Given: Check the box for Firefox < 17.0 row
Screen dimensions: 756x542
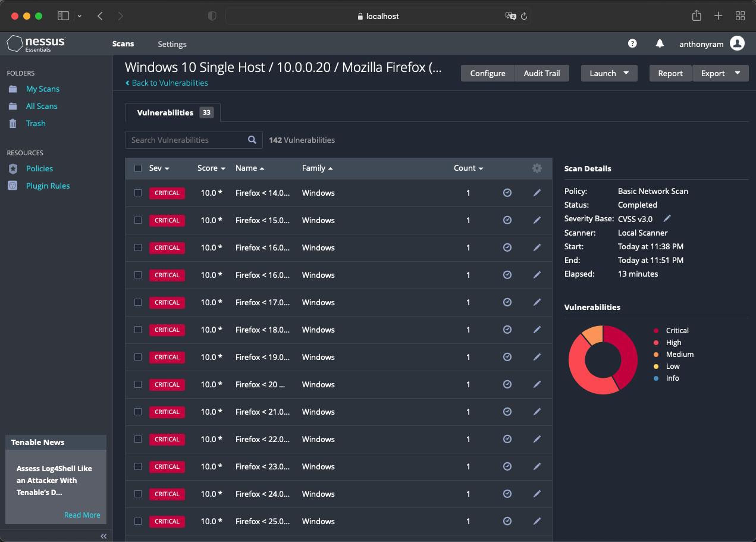Looking at the screenshot, I should (138, 302).
